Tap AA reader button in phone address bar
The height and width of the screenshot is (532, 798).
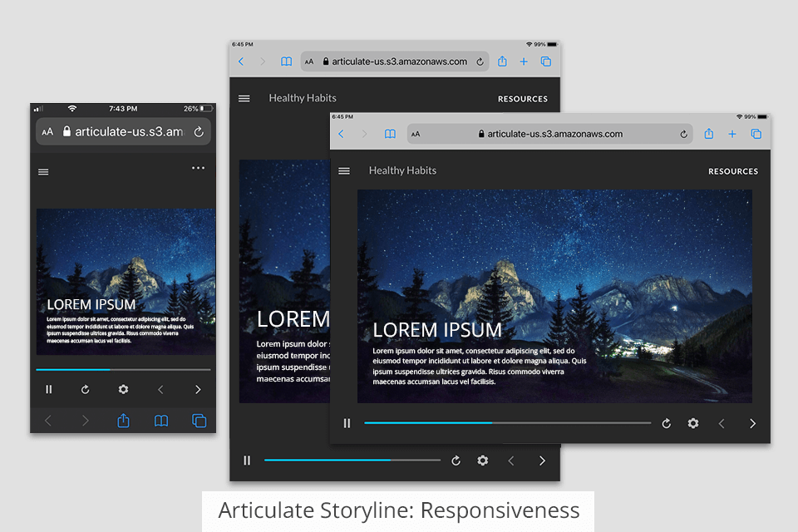[x=47, y=132]
